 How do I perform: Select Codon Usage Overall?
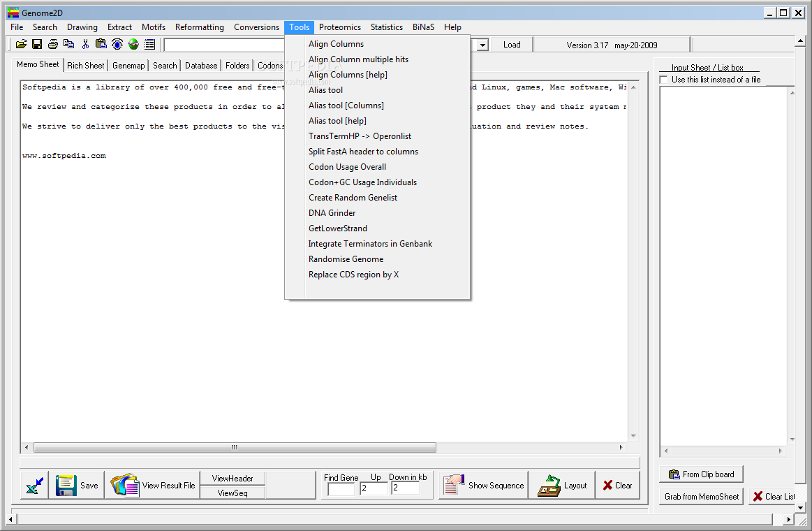[x=378, y=167]
